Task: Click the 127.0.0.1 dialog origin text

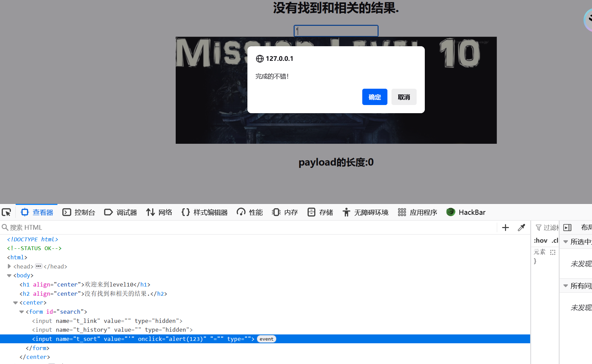Action: pos(279,58)
